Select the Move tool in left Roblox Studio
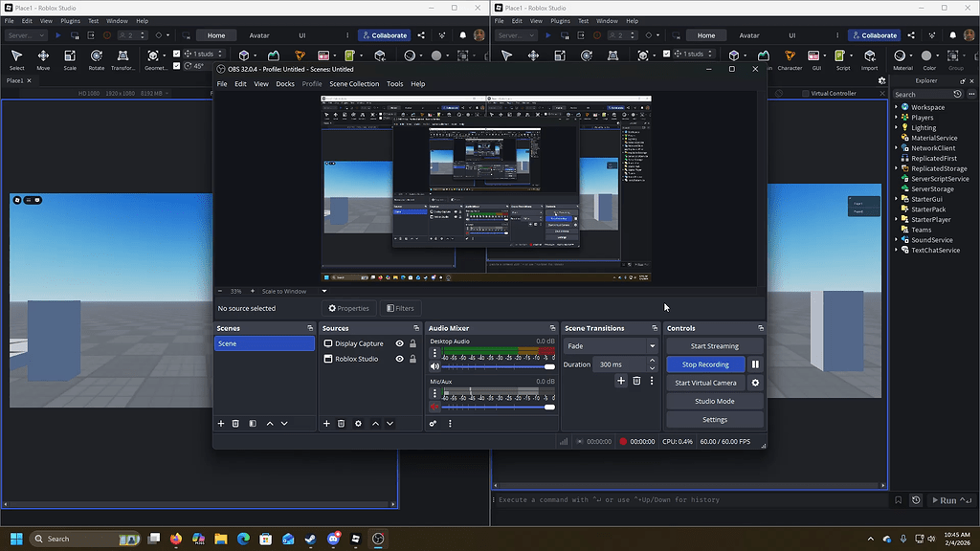 pos(43,59)
